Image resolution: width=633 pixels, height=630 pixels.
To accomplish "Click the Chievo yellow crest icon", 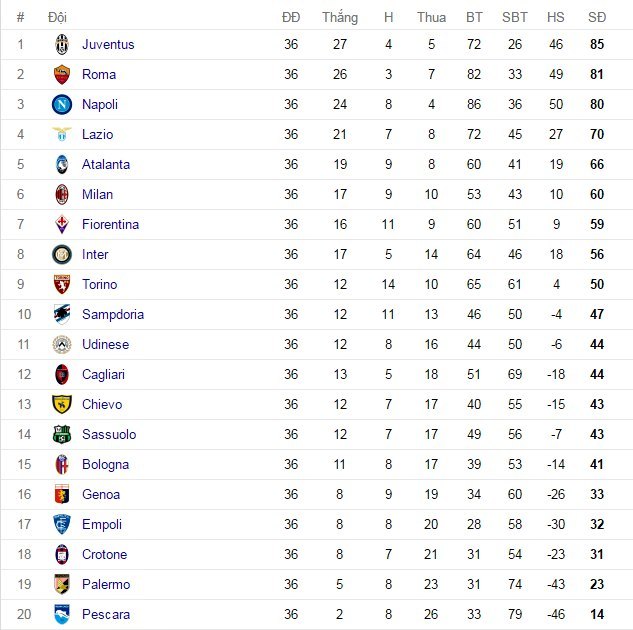I will 62,404.
